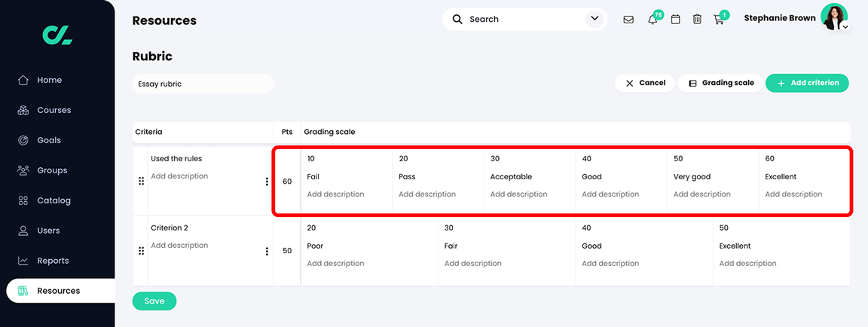The image size is (868, 327).
Task: Open the trash icon in header
Action: pyautogui.click(x=697, y=20)
